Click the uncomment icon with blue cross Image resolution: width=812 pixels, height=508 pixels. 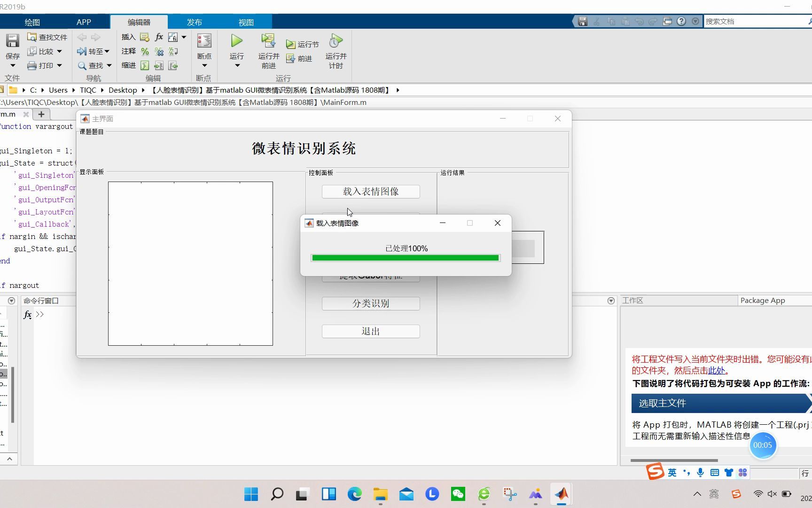click(159, 51)
